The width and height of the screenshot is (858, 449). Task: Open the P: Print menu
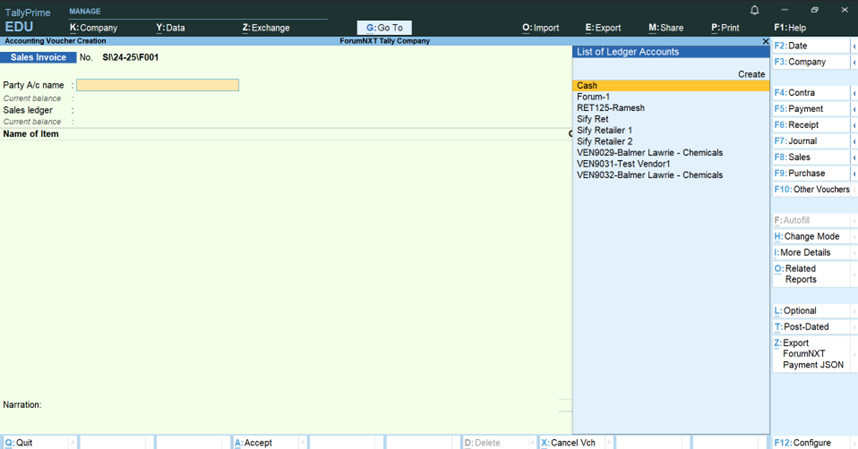coord(725,28)
